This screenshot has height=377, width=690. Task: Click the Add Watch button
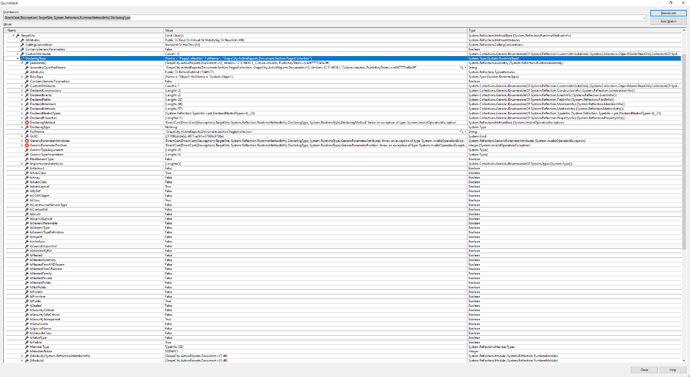(668, 21)
